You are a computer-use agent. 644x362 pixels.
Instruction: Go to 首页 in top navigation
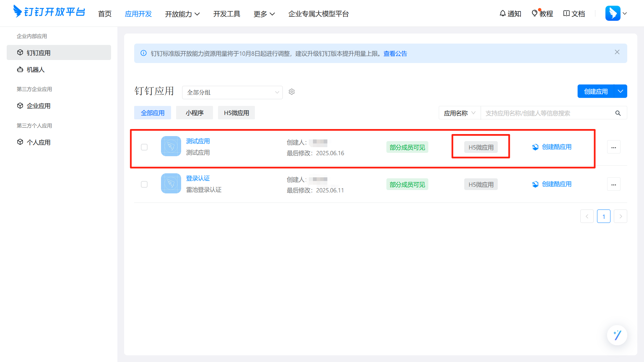tap(105, 14)
